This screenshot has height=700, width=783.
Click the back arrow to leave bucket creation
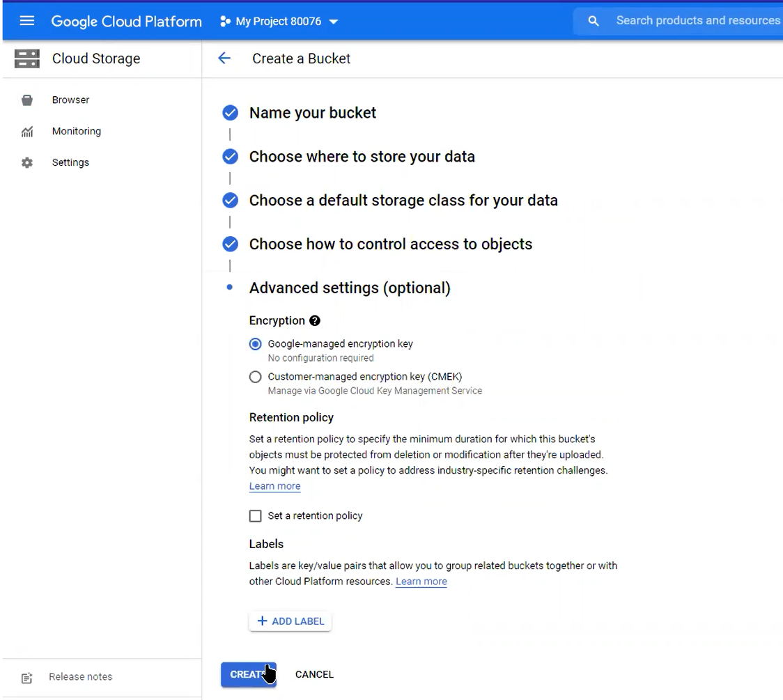(x=224, y=59)
